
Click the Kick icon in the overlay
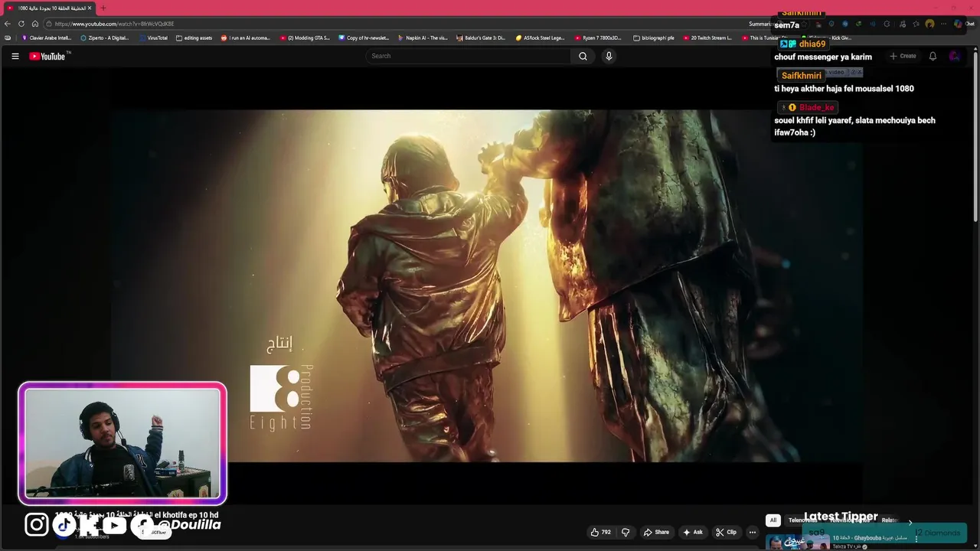coord(89,525)
